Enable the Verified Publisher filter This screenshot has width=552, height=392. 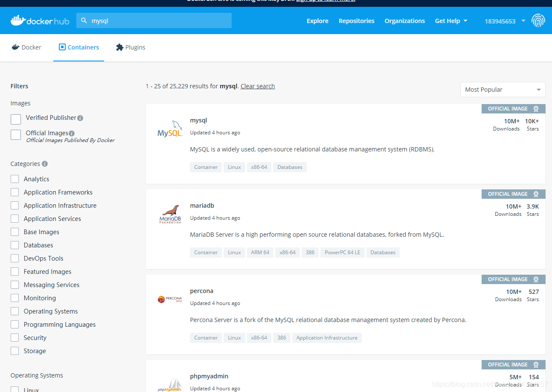(x=16, y=119)
